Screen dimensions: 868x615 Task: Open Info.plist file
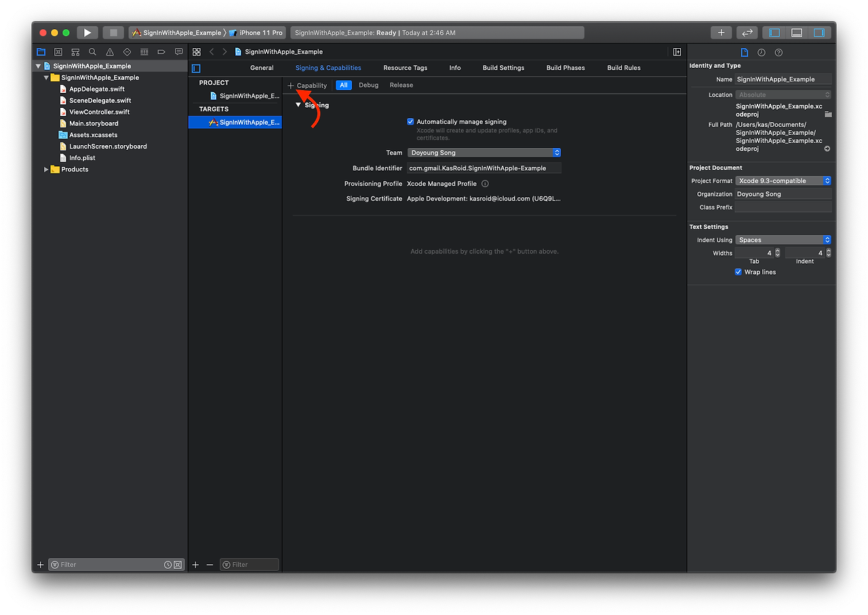[82, 158]
